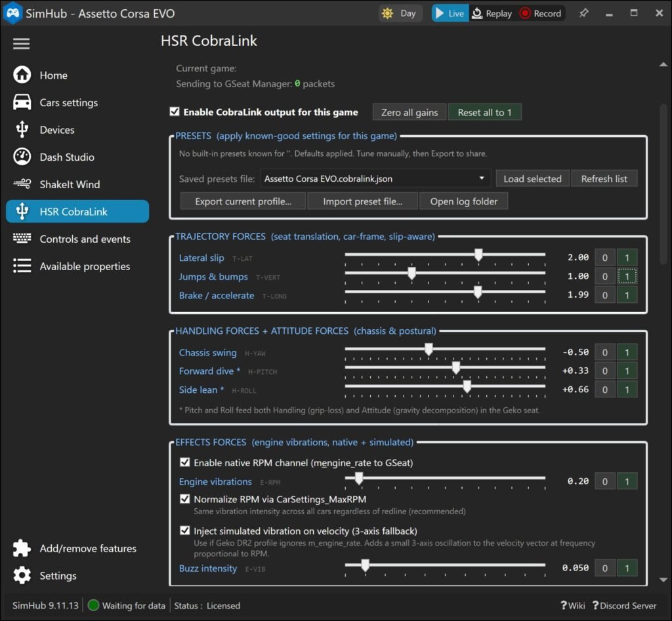
Task: Toggle Enable native RPM channel checkbox
Action: [x=184, y=462]
